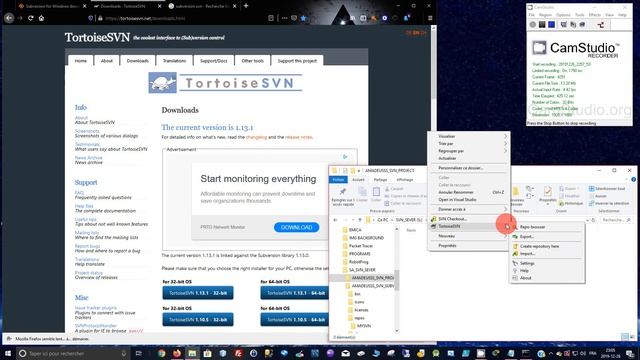Click Windows Start button

tap(8, 353)
